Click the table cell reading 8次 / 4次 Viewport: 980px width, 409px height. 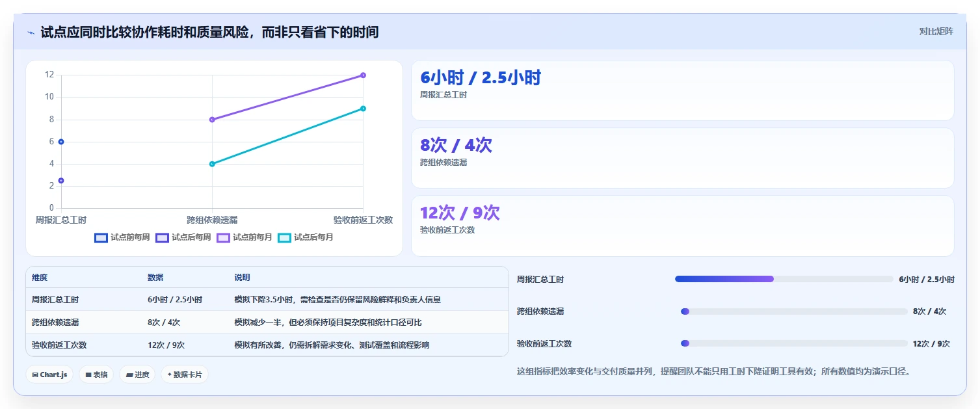164,323
